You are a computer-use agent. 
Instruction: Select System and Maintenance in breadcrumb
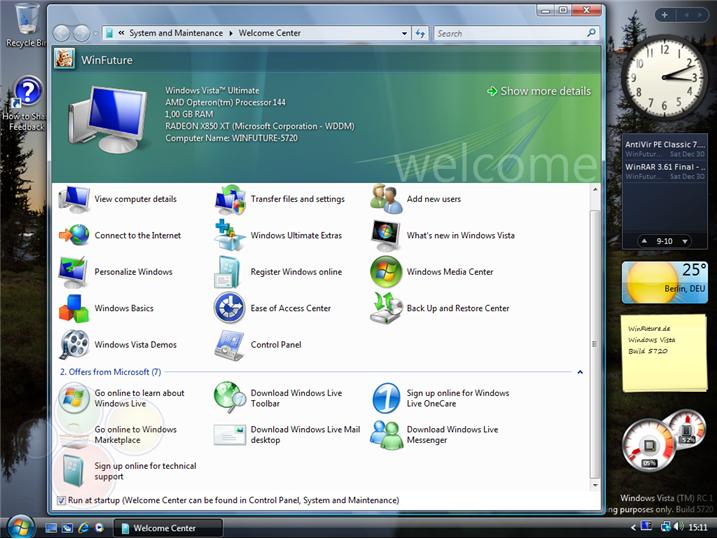175,33
